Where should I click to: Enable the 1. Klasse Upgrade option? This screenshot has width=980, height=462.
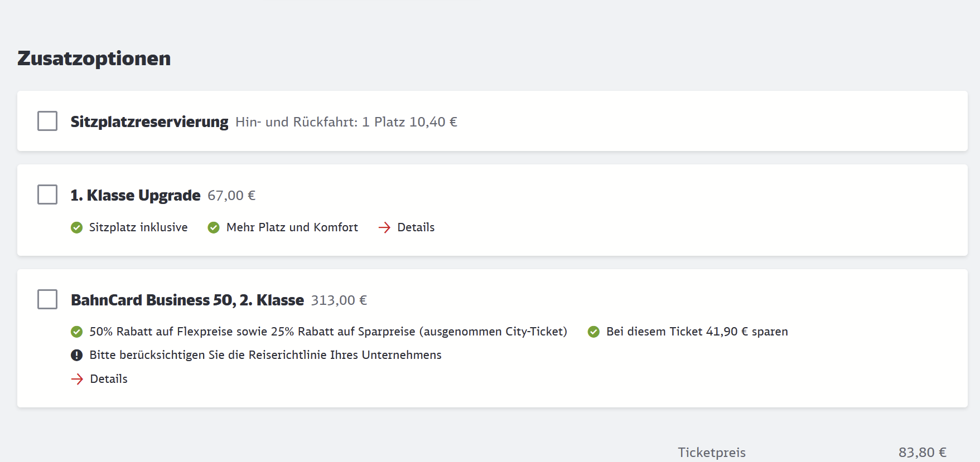coord(47,194)
